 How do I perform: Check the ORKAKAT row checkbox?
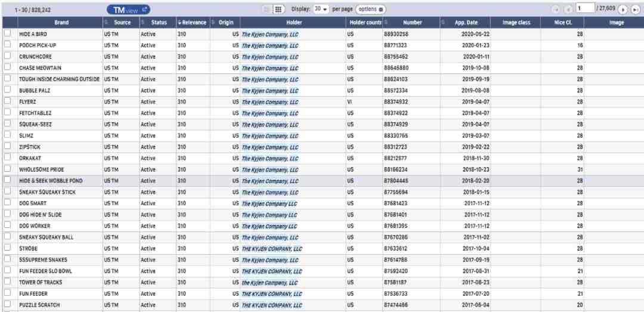pos(7,157)
